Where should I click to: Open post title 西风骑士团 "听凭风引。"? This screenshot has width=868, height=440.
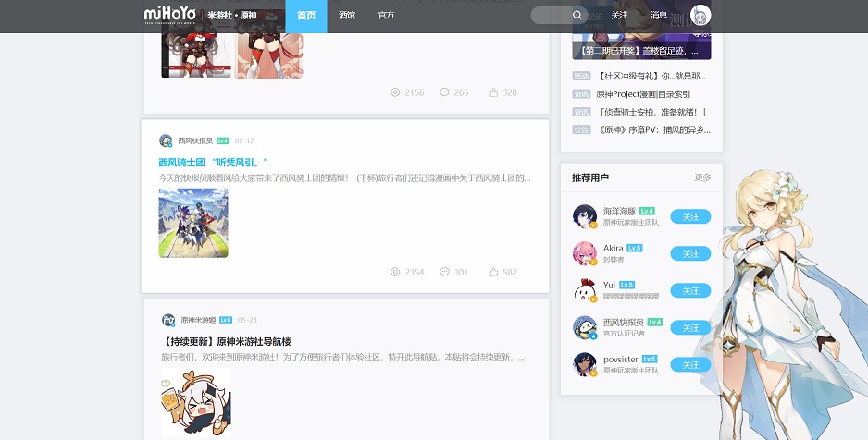coord(214,163)
